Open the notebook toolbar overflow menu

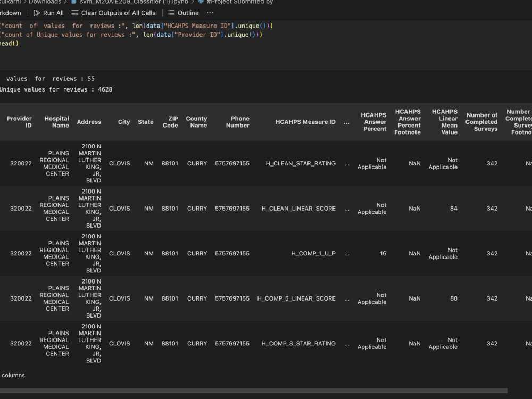click(x=210, y=13)
